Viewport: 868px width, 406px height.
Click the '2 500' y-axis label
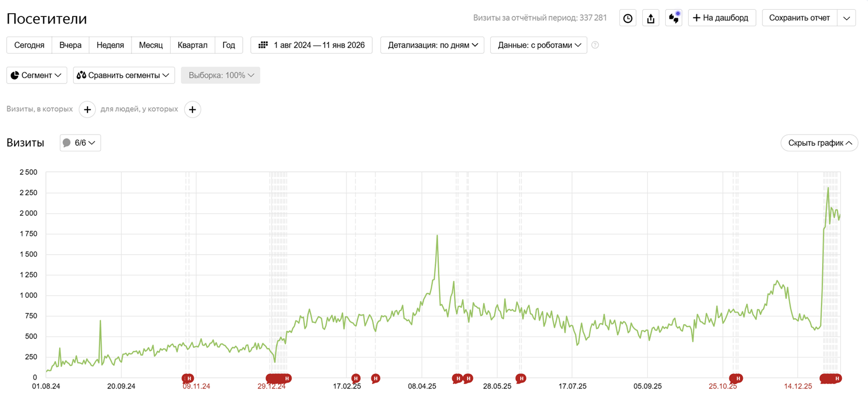pos(28,172)
